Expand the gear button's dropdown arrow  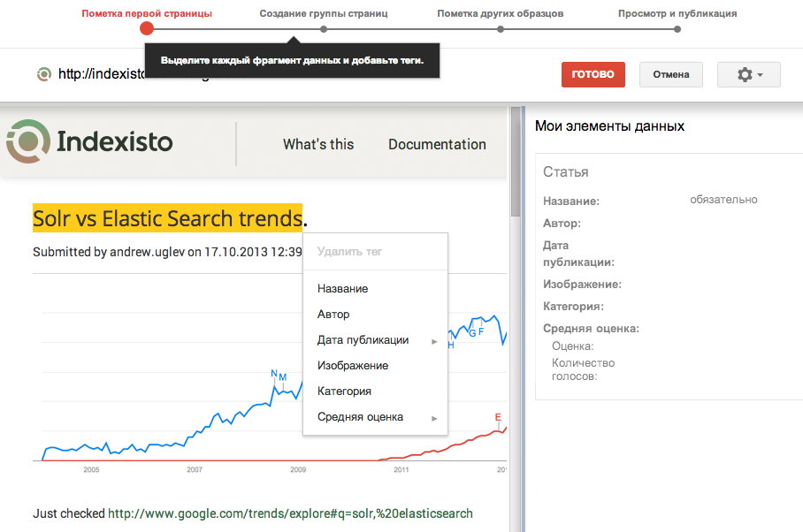(761, 74)
